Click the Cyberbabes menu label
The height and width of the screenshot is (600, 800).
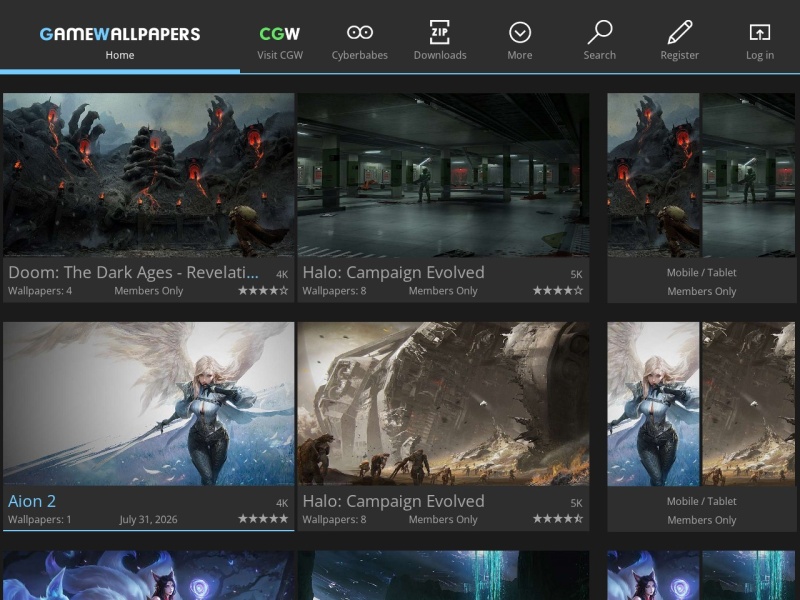[x=360, y=55]
